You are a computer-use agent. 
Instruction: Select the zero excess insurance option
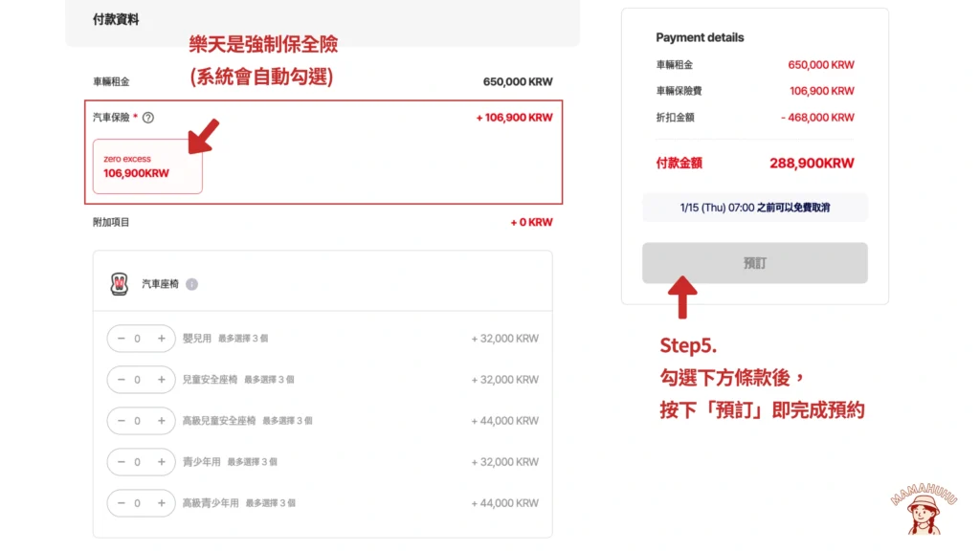tap(147, 166)
